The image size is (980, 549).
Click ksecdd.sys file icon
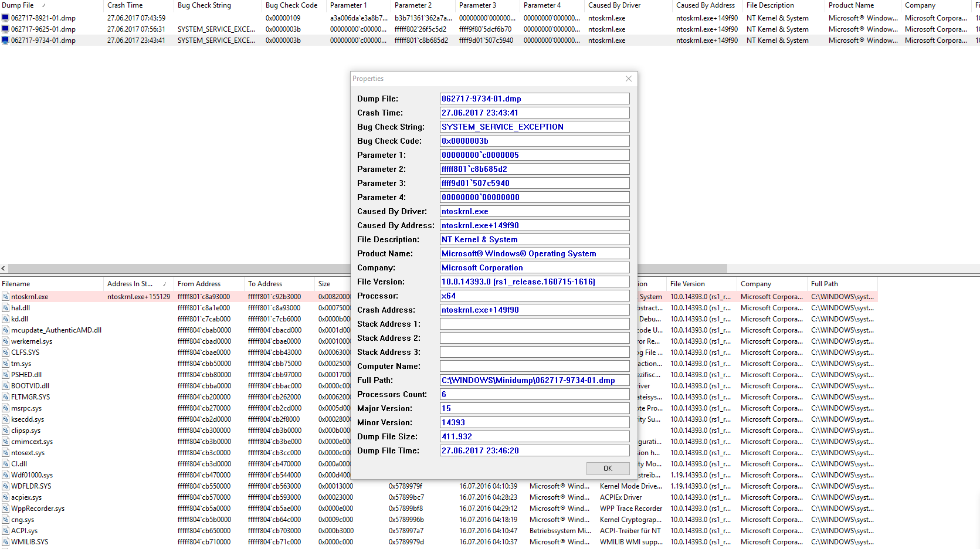(5, 419)
